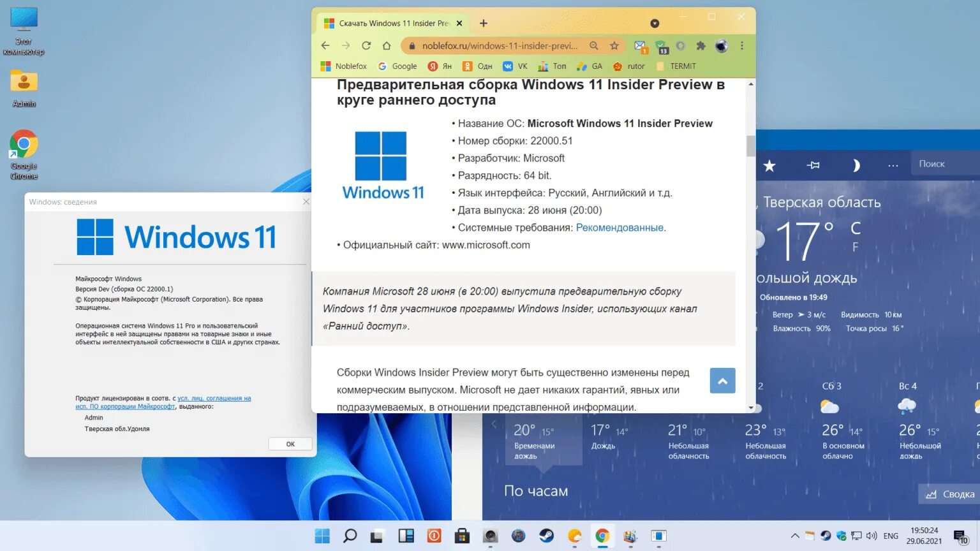Open Windows Start menu

322,536
